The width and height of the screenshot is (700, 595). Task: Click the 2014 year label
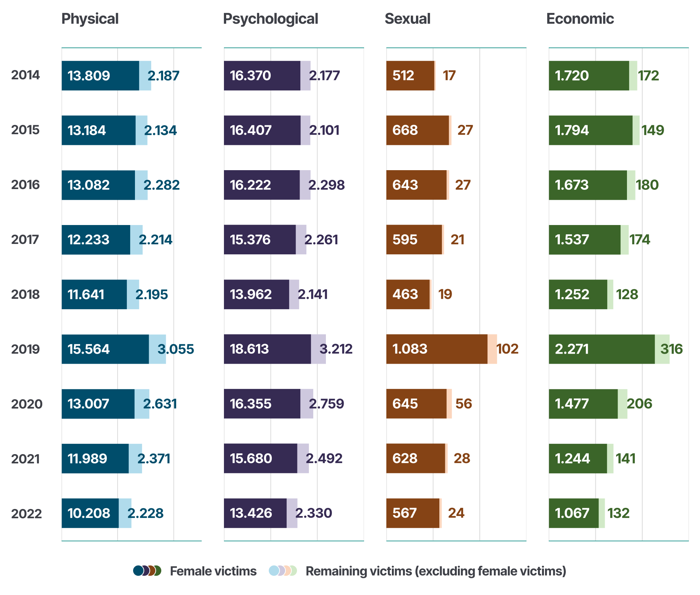[25, 75]
